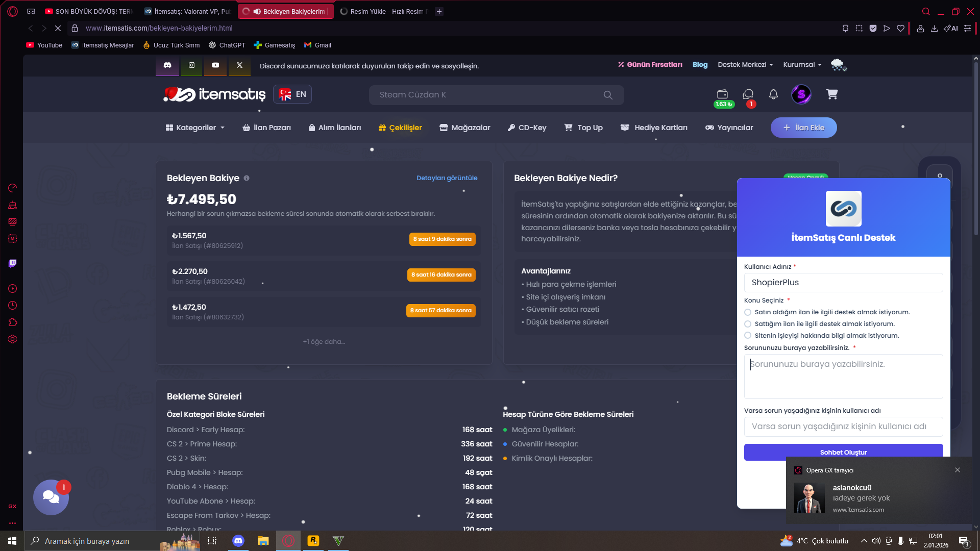Screen dimensions: 980x551
Task: Click 'Detayları görüntüle' link
Action: 447,178
